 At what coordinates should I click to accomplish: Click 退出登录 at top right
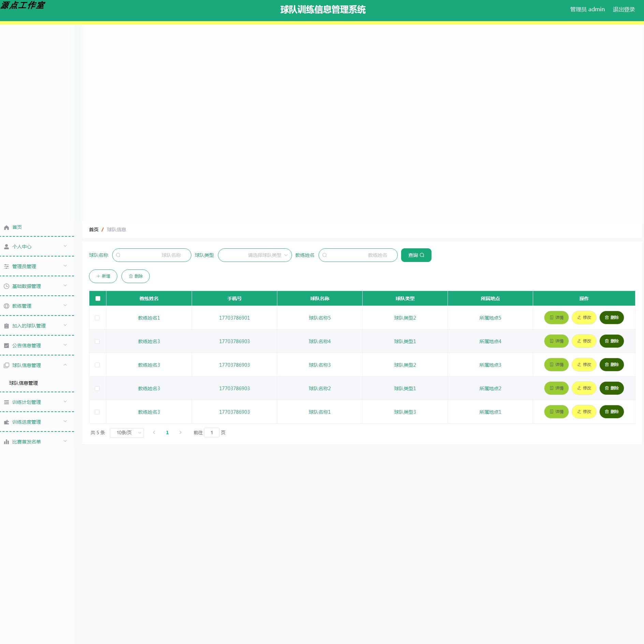(x=624, y=9)
